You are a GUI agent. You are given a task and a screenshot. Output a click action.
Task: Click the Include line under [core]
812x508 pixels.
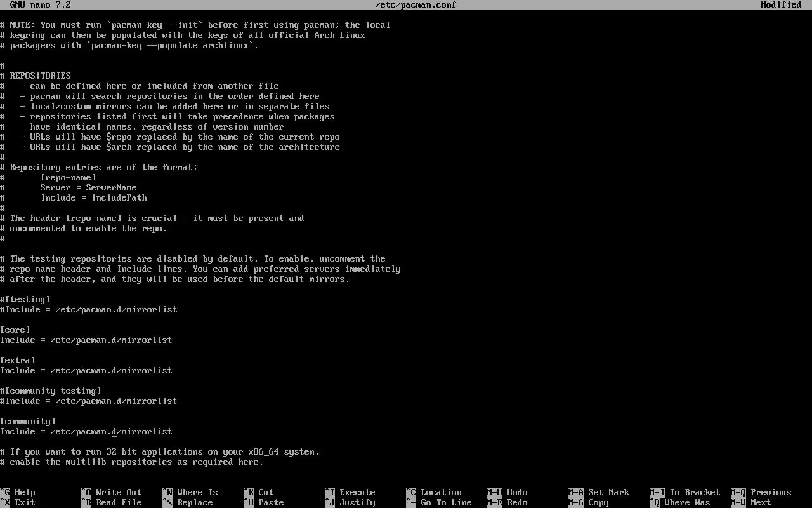86,340
